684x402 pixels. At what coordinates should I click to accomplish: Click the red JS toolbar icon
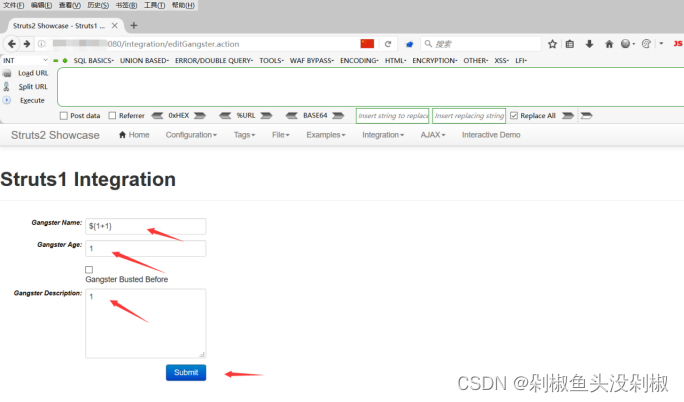678,44
